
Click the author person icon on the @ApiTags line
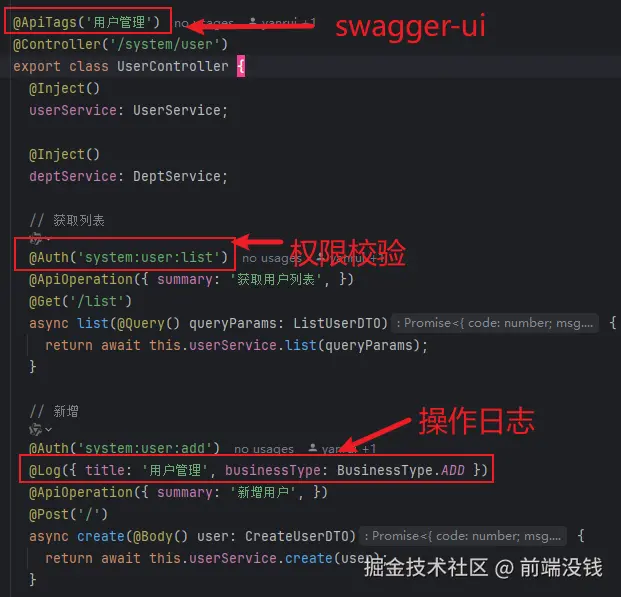tap(253, 21)
